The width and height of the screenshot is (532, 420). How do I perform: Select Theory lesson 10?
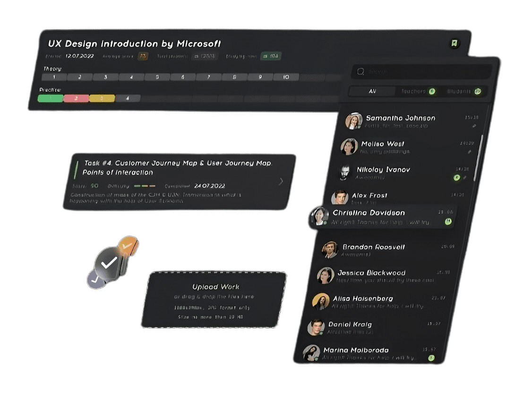point(286,77)
